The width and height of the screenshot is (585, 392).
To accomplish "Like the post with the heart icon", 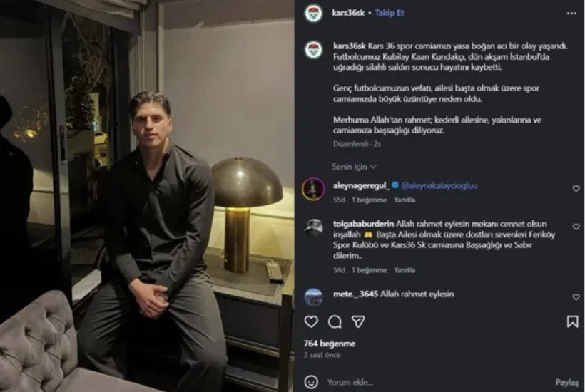I will pos(311,321).
